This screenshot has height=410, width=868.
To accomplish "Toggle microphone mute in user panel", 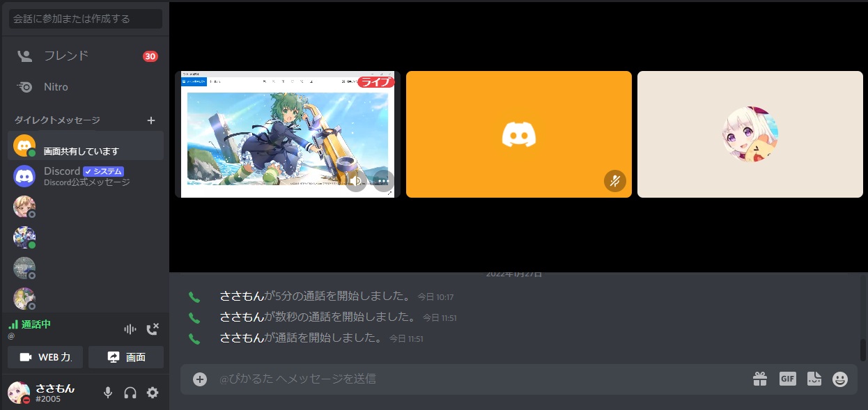I will tap(108, 393).
